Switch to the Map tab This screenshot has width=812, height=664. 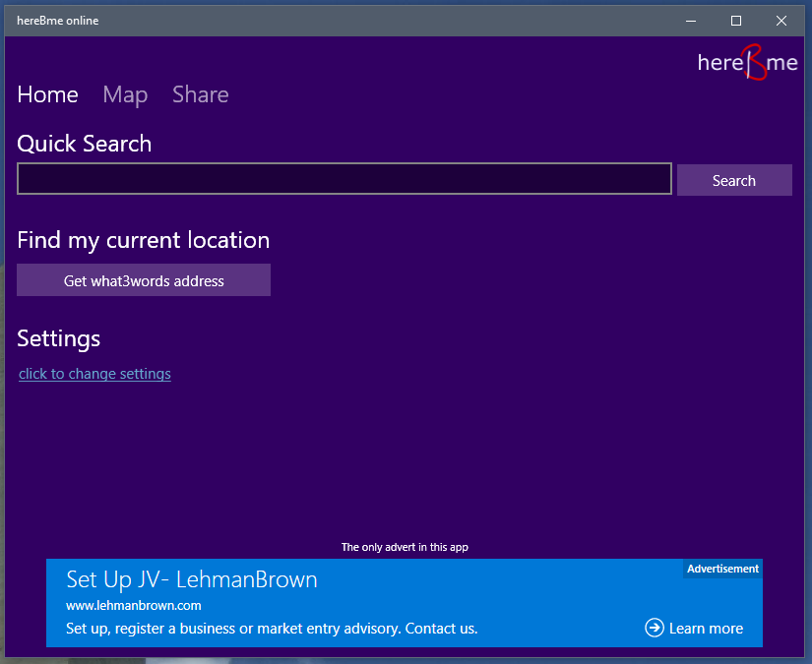tap(125, 95)
